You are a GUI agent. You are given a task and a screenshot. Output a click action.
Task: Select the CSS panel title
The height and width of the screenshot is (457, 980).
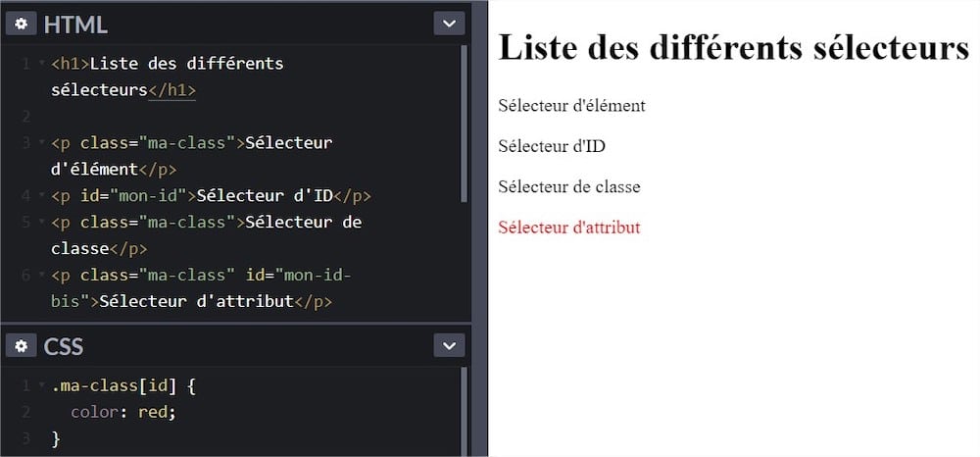click(x=64, y=346)
